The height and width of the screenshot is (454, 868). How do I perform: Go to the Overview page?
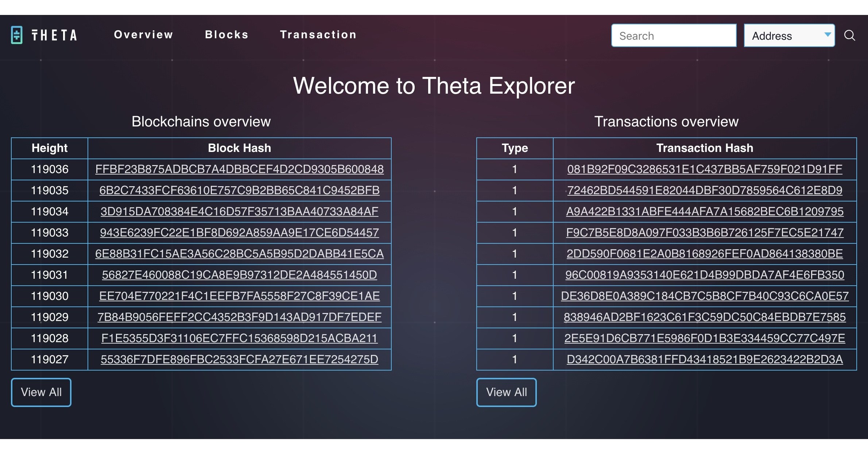point(143,35)
